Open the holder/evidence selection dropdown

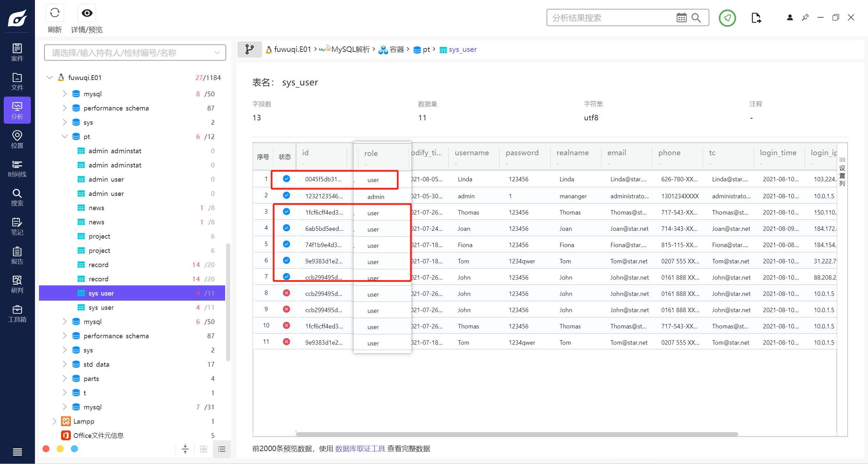[135, 53]
